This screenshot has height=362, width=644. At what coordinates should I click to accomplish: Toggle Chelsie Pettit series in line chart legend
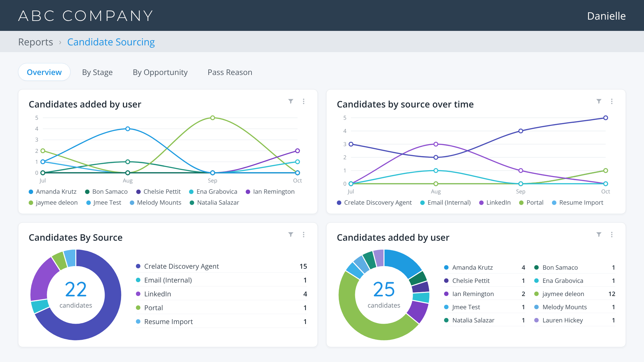pos(158,191)
